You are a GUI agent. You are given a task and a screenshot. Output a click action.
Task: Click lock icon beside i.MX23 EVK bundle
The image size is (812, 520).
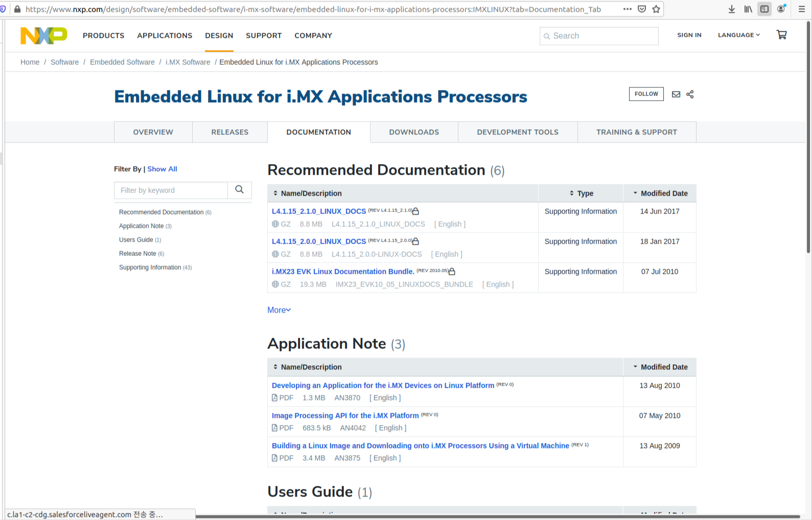click(452, 271)
